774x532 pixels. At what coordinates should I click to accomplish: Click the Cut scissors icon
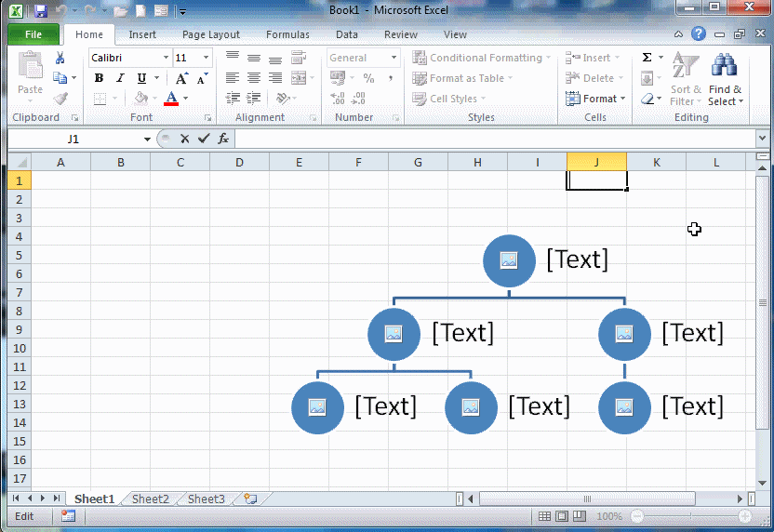click(x=60, y=58)
